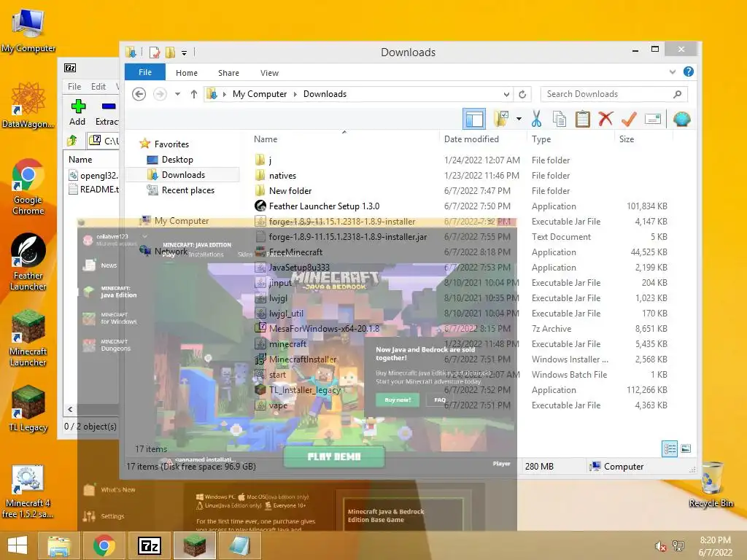Click the Copy toolbar icon
Viewport: 747px width, 560px height.
click(560, 119)
